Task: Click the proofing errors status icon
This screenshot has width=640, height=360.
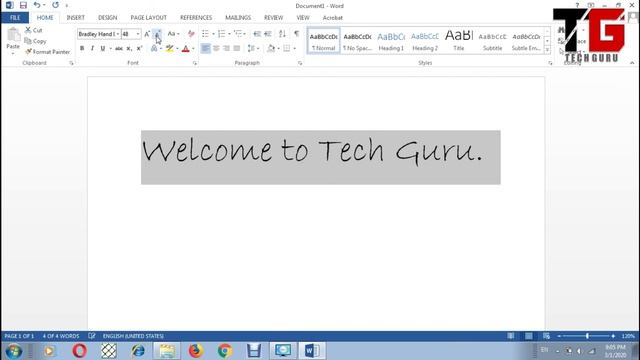Action: [92, 336]
